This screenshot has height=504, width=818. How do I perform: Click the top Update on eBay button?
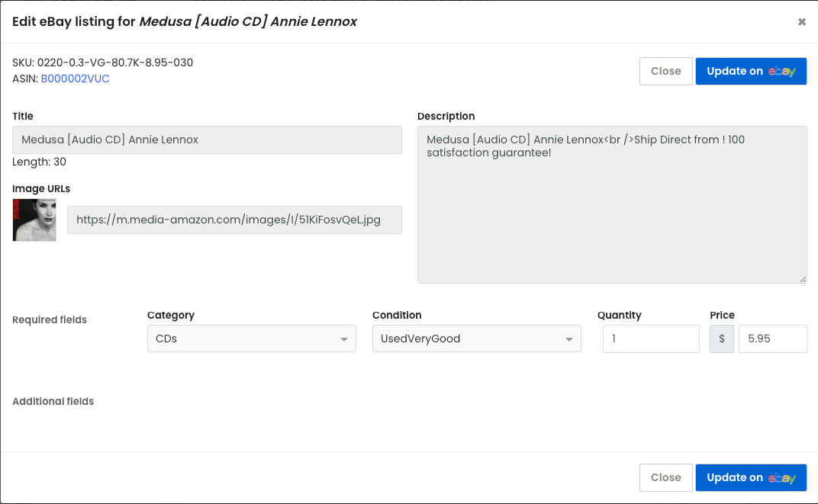click(751, 72)
